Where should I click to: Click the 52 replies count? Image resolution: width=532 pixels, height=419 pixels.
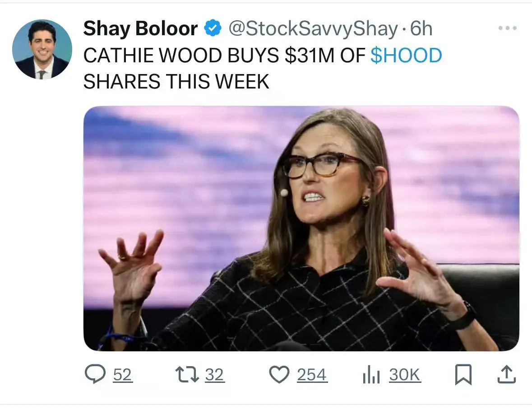click(122, 375)
